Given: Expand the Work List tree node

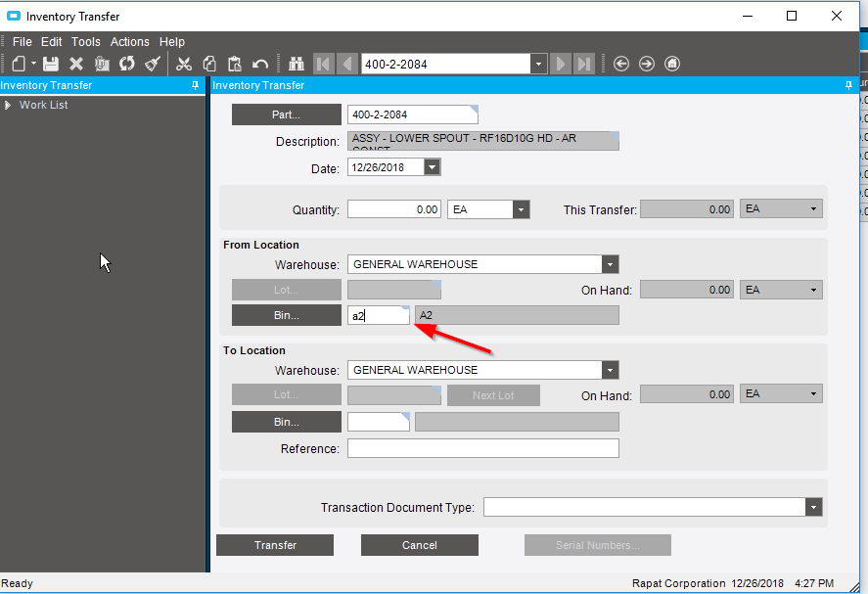Looking at the screenshot, I should (x=8, y=105).
